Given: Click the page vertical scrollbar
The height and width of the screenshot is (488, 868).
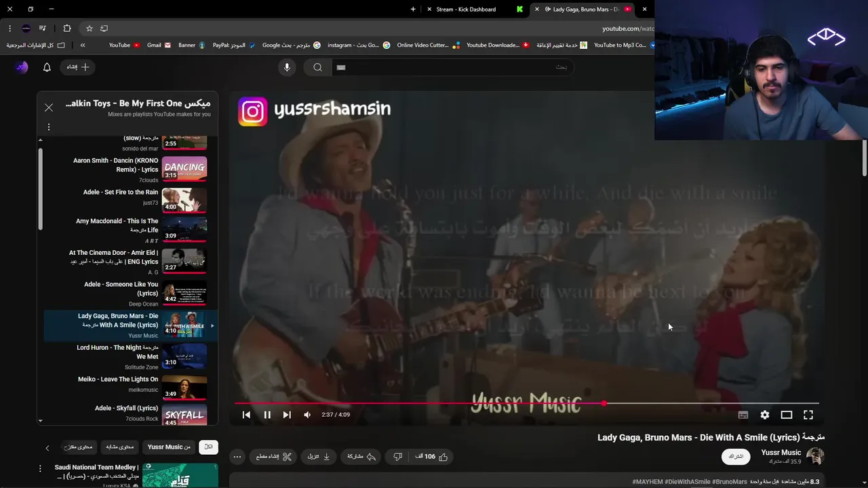Looking at the screenshot, I should [x=865, y=157].
